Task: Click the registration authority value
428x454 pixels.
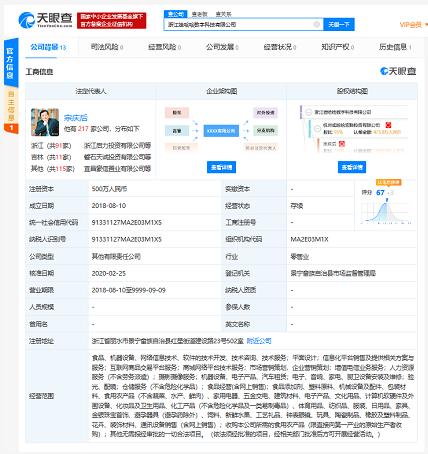Action: coord(333,273)
